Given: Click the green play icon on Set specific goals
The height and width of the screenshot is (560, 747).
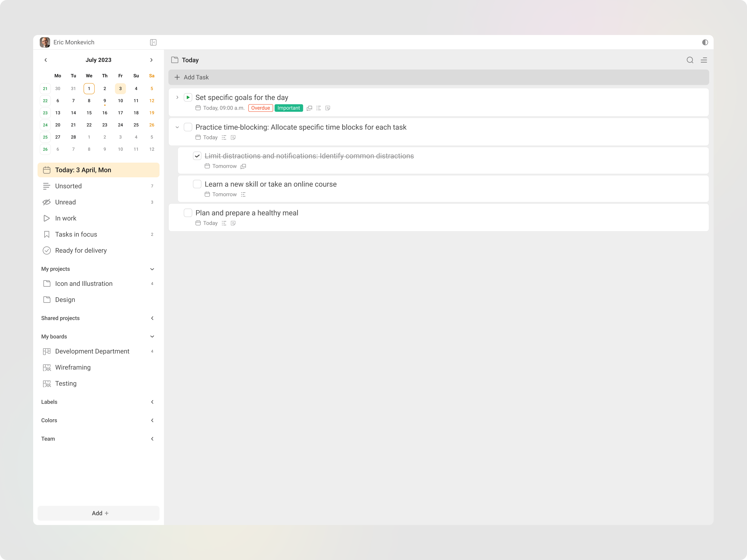Looking at the screenshot, I should click(188, 97).
